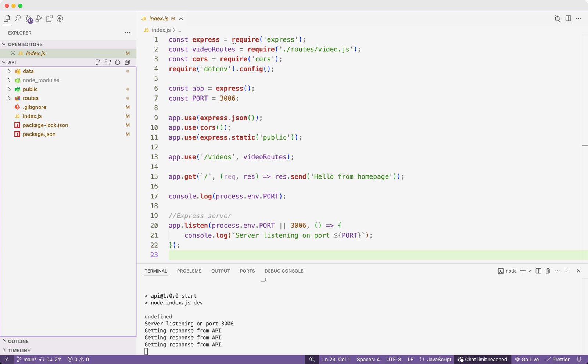
Task: Open the new terminal profile dropdown arrow
Action: 529,271
